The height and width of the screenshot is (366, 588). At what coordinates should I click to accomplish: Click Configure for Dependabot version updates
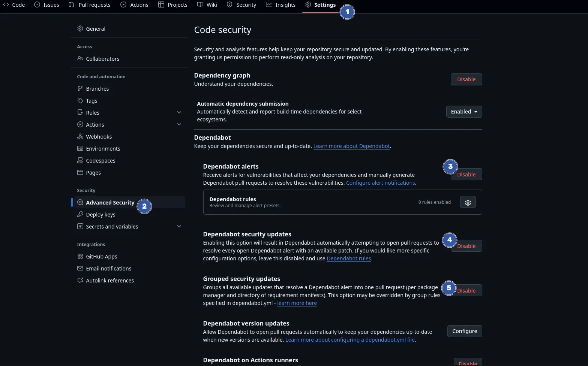[464, 331]
